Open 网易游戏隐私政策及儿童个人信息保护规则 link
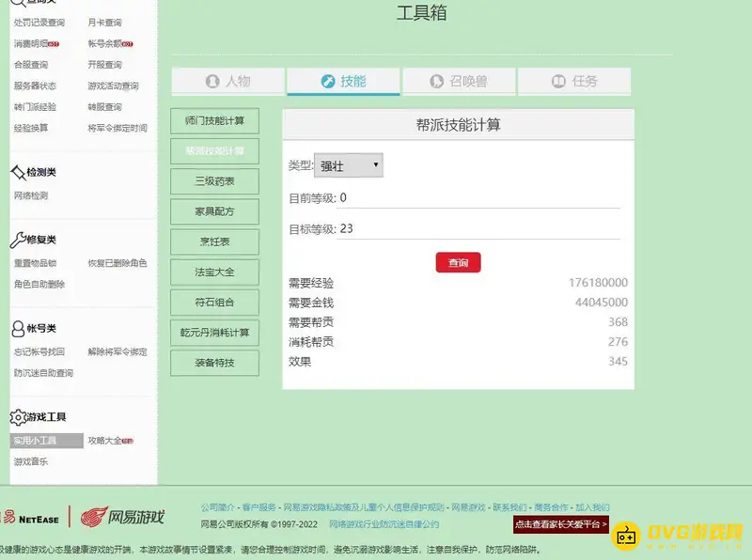This screenshot has height=560, width=752. click(x=364, y=507)
